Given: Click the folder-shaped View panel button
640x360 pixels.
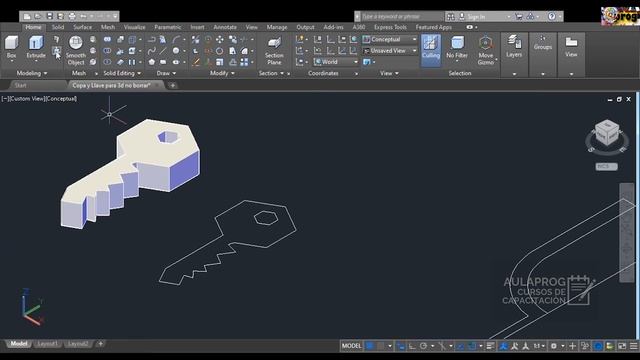Looking at the screenshot, I should click(571, 46).
